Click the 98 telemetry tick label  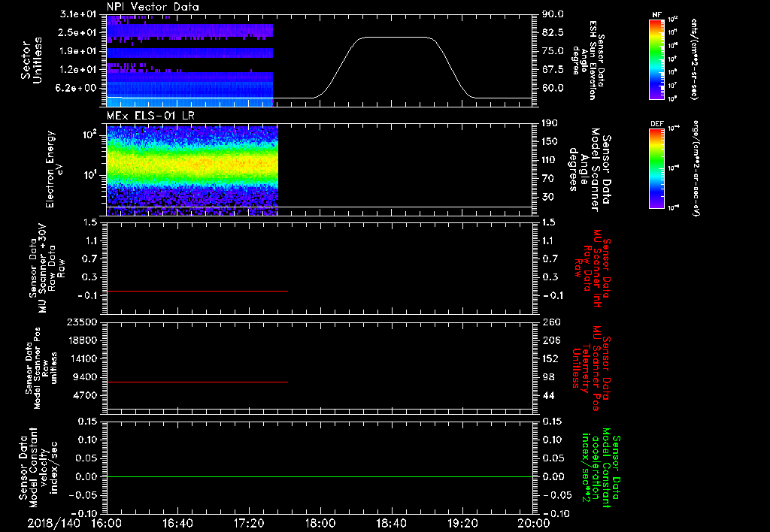click(548, 377)
